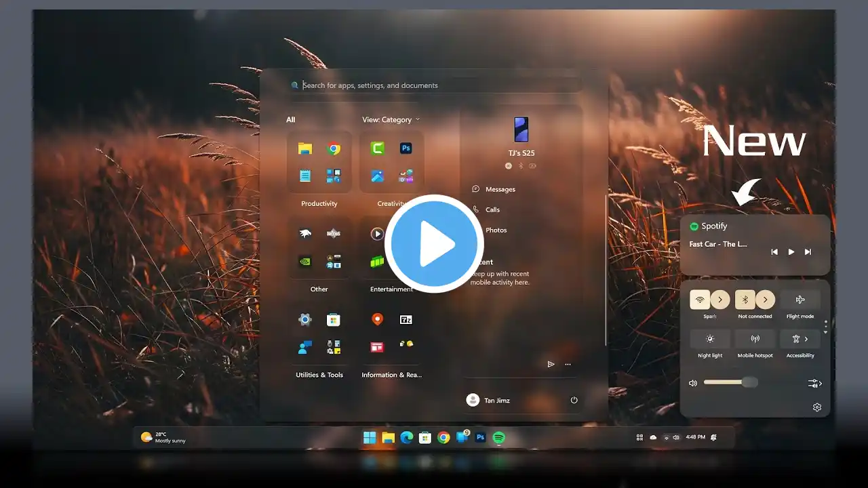
Task: Select the All tab in Start menu
Action: 291,120
